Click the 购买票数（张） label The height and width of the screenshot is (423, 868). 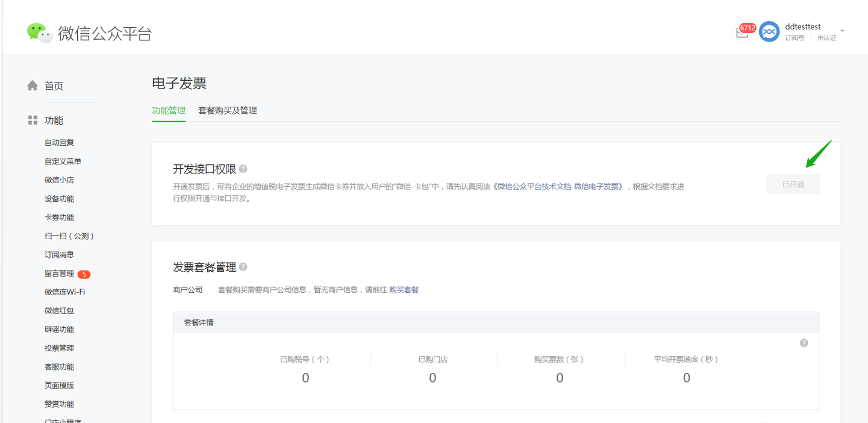559,359
